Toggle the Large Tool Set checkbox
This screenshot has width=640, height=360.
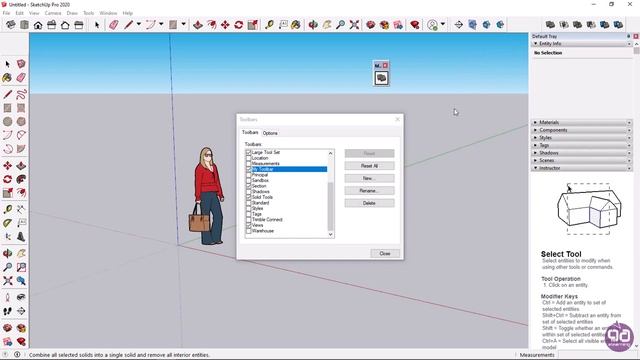(x=249, y=152)
